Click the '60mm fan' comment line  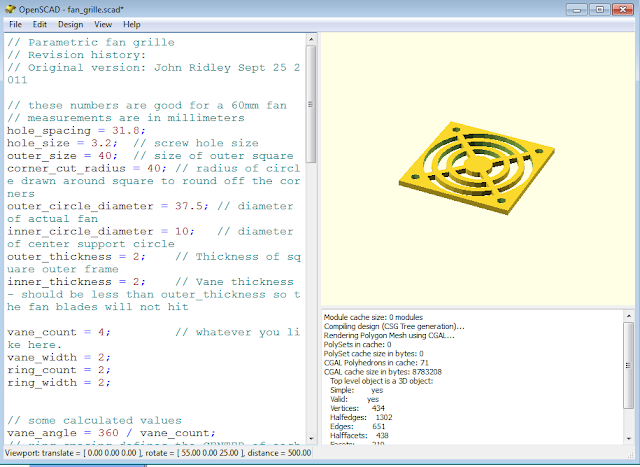pyautogui.click(x=147, y=105)
